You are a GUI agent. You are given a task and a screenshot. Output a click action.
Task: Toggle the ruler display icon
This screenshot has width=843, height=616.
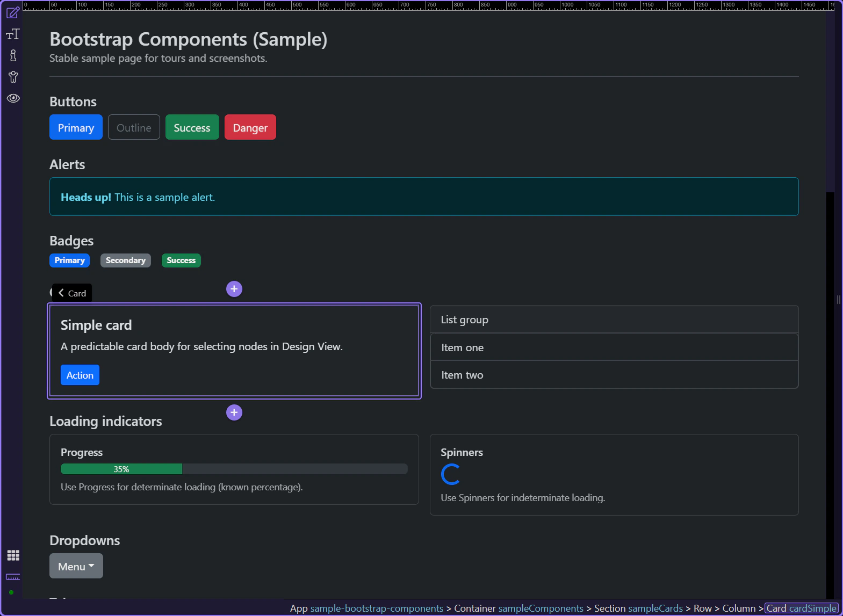pyautogui.click(x=13, y=577)
